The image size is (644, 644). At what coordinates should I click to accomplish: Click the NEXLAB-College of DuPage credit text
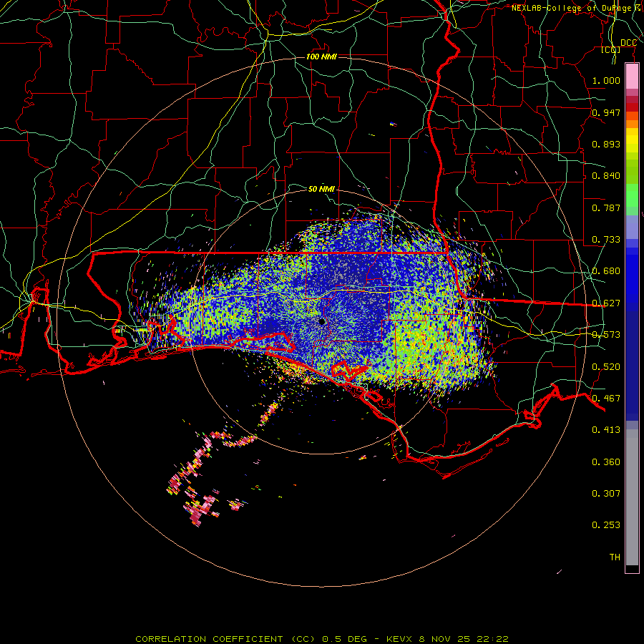point(577,8)
